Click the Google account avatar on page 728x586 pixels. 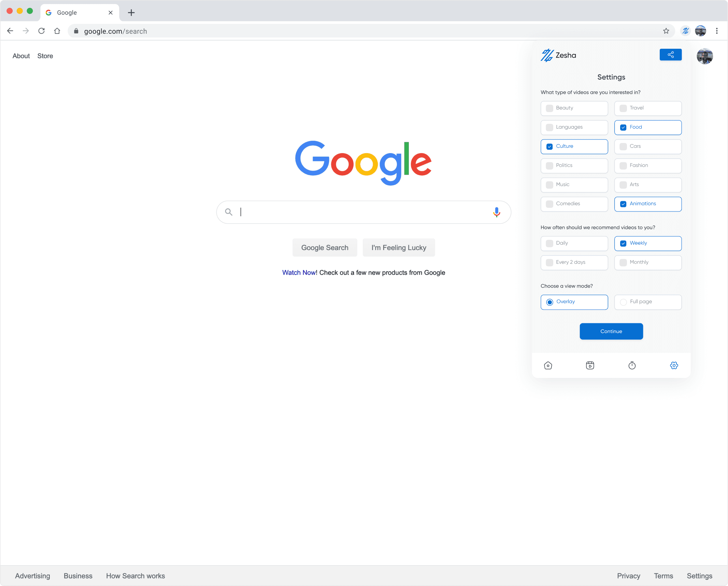point(704,56)
